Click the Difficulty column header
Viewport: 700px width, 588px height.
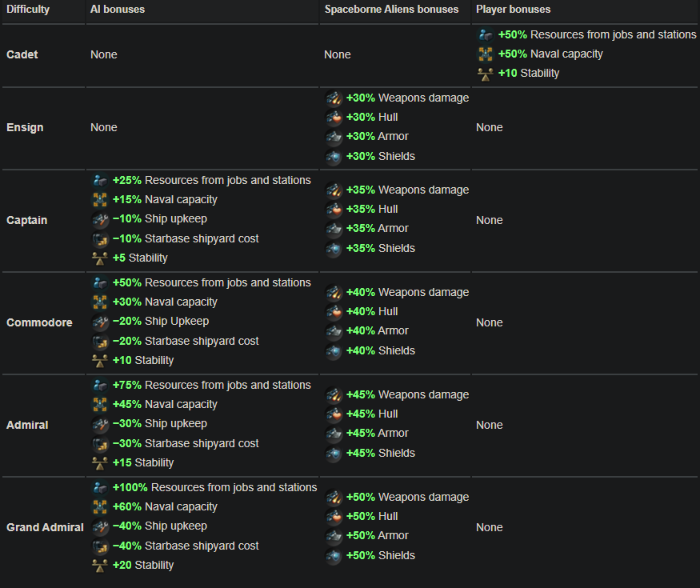[28, 9]
